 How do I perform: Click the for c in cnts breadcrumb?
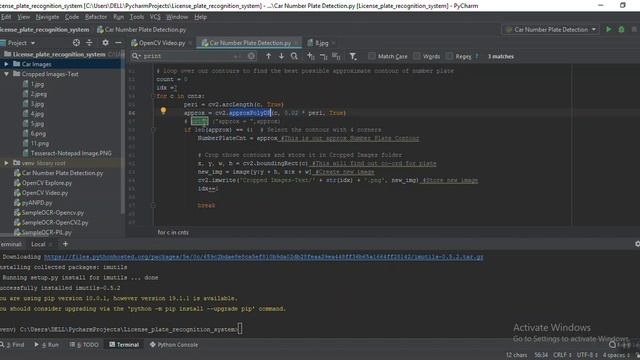click(173, 232)
